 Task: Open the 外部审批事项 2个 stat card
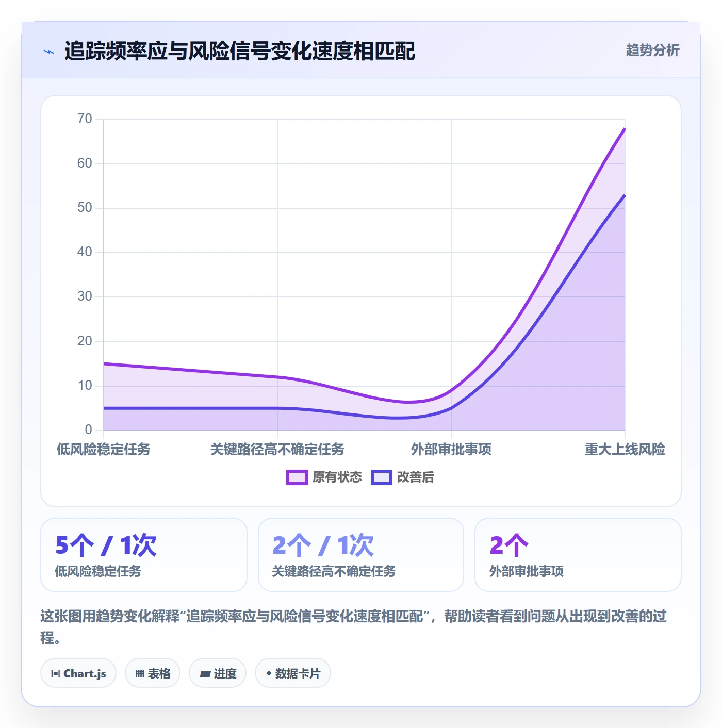[578, 555]
